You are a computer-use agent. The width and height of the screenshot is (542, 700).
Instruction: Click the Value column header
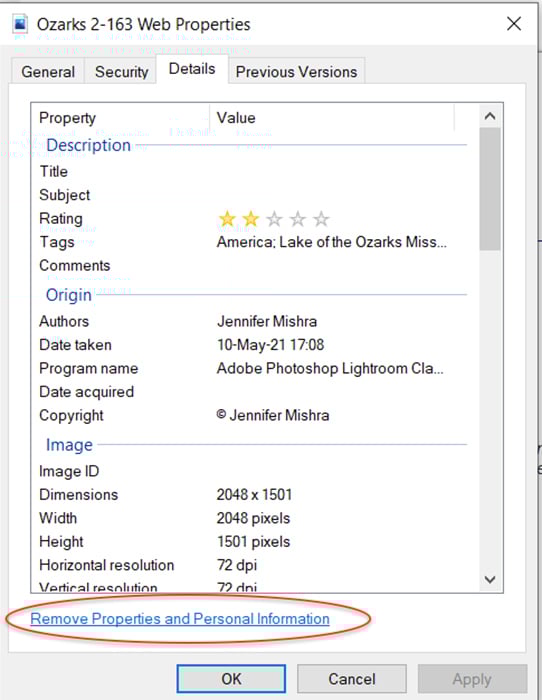click(332, 118)
